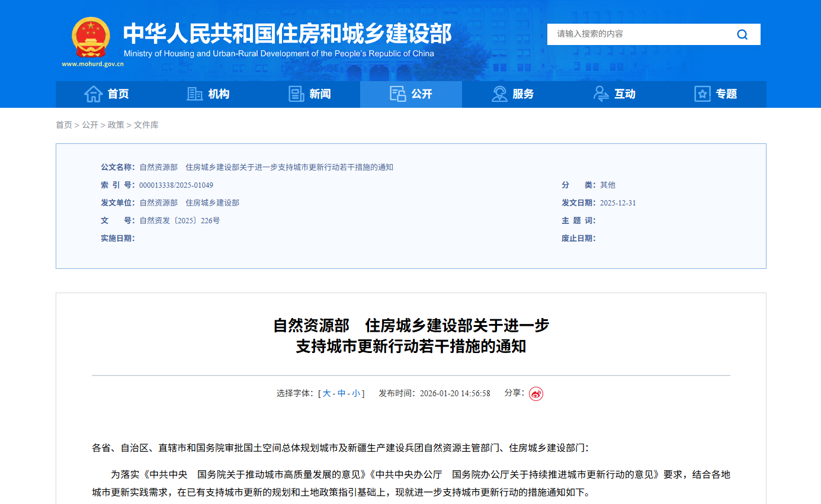821x504 pixels.
Task: Click the national emblem logo
Action: [x=90, y=37]
